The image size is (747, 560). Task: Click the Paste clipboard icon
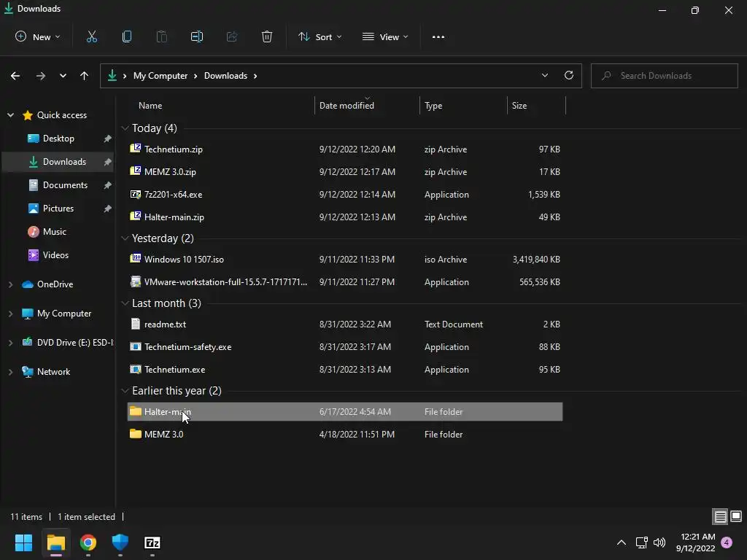[162, 36]
